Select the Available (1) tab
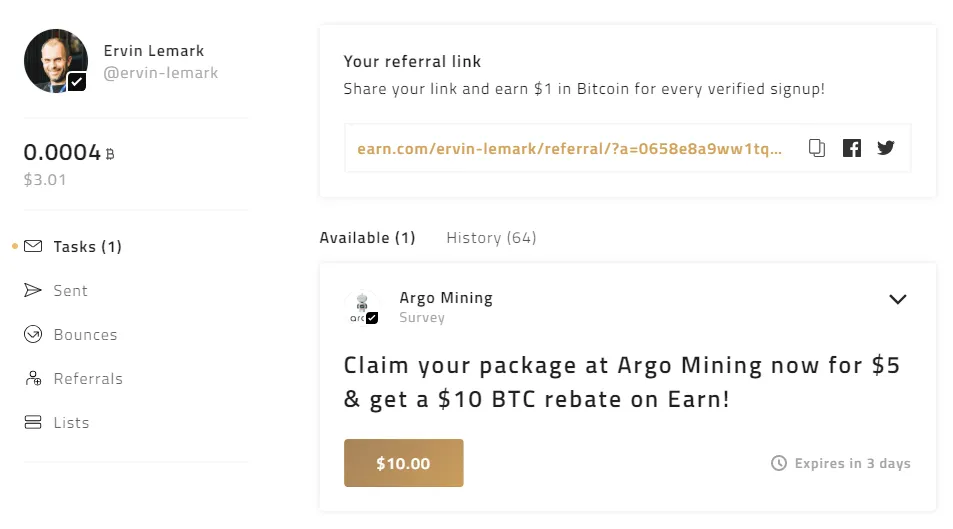Image resolution: width=953 pixels, height=529 pixels. coord(367,238)
